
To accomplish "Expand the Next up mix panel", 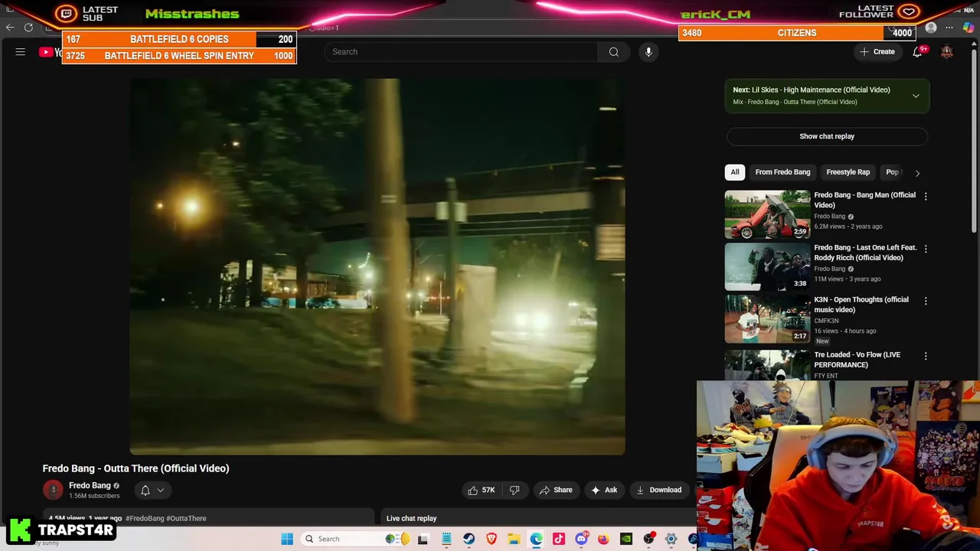I will coord(916,96).
